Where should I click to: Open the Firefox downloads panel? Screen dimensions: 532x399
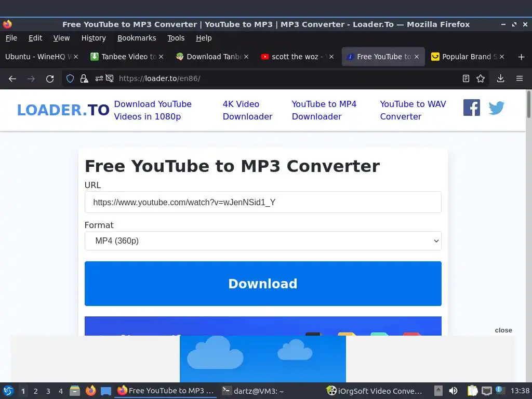pos(500,79)
